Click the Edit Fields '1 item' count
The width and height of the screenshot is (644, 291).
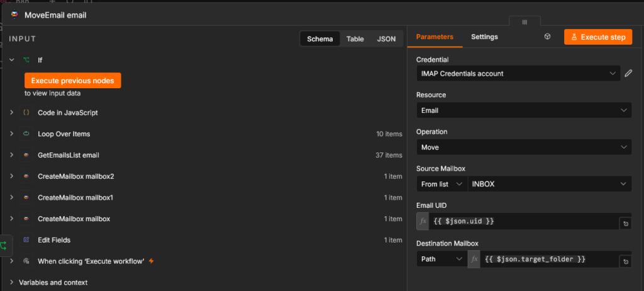(x=393, y=240)
